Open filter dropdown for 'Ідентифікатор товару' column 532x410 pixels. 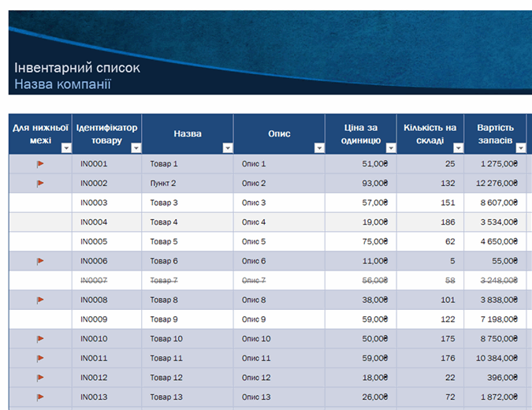coord(136,147)
